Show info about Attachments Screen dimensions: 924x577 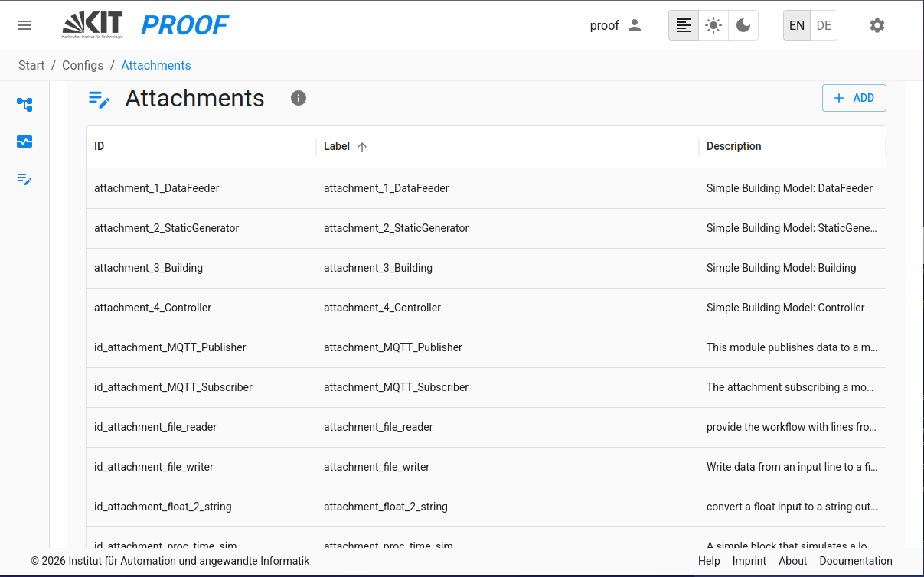pyautogui.click(x=299, y=98)
